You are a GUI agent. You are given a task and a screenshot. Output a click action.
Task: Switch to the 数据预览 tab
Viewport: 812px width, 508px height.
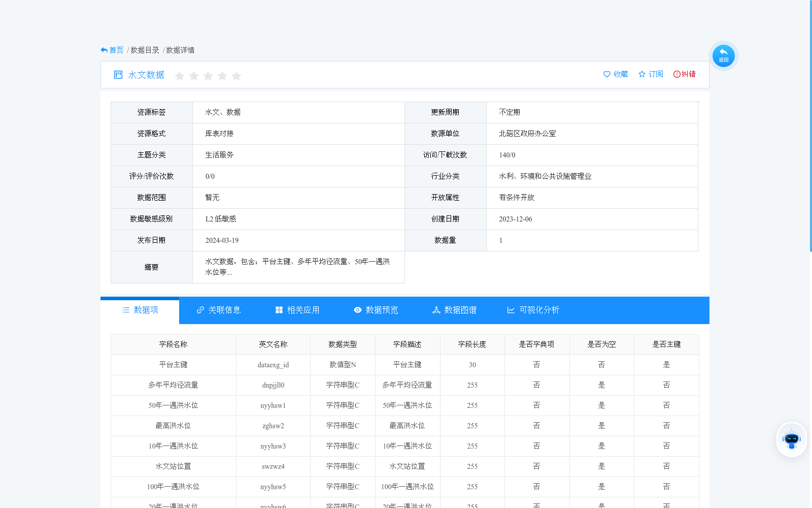(x=376, y=310)
